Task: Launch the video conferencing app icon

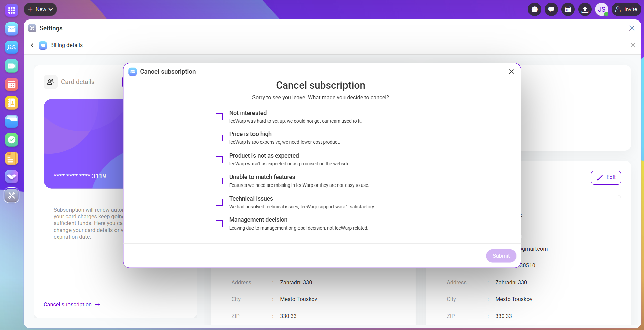Action: coord(12,66)
